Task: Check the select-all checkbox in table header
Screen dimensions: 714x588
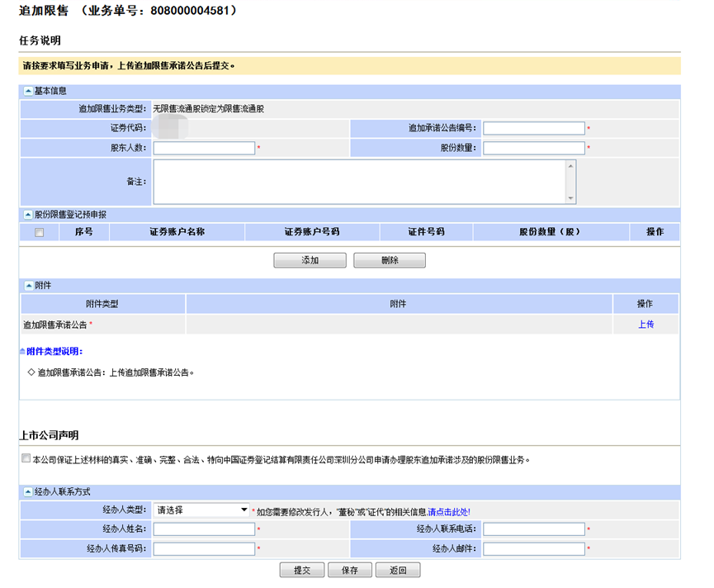Action: pos(40,233)
